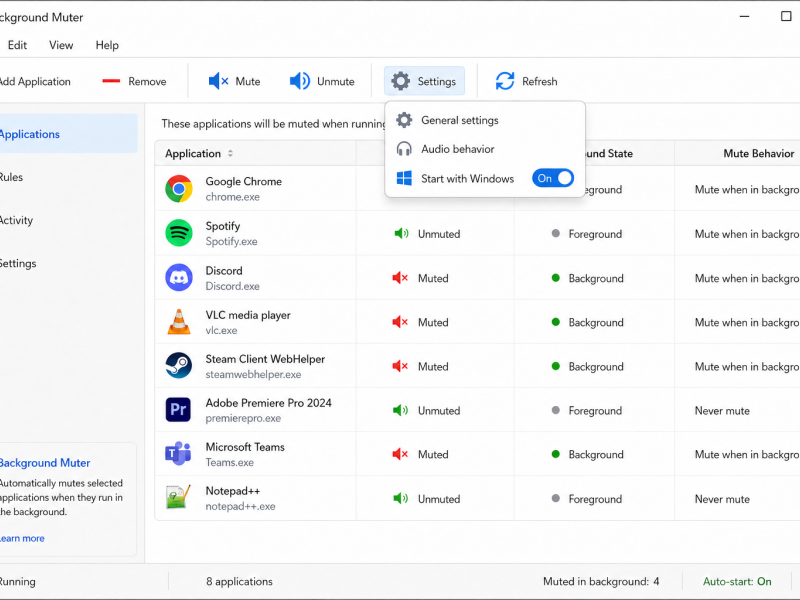The height and width of the screenshot is (600, 800).
Task: Click the General settings gear icon
Action: (x=404, y=120)
